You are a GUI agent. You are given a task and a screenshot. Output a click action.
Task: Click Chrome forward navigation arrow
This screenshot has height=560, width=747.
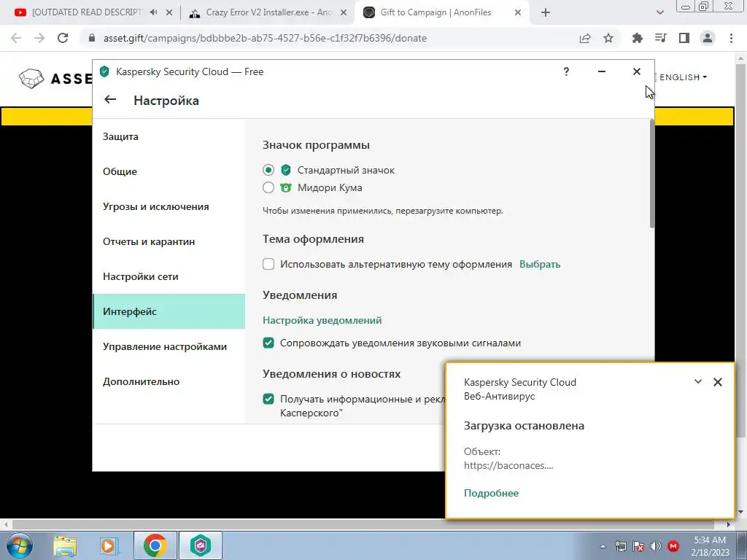tap(39, 38)
